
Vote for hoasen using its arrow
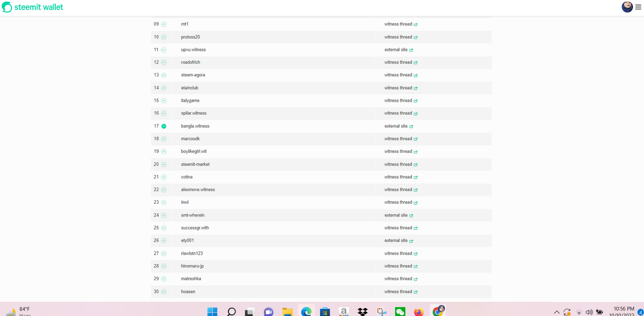(164, 292)
